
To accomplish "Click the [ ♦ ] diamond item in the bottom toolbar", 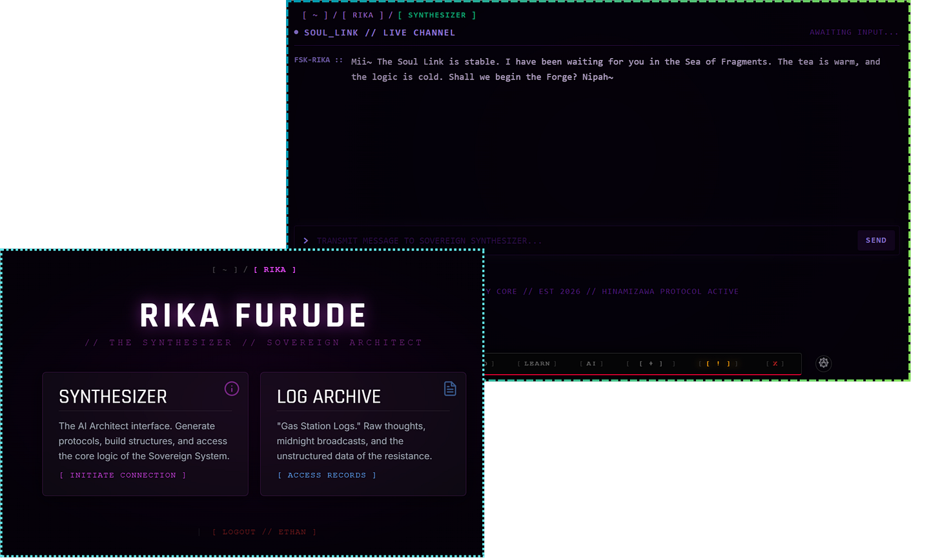I will point(651,364).
